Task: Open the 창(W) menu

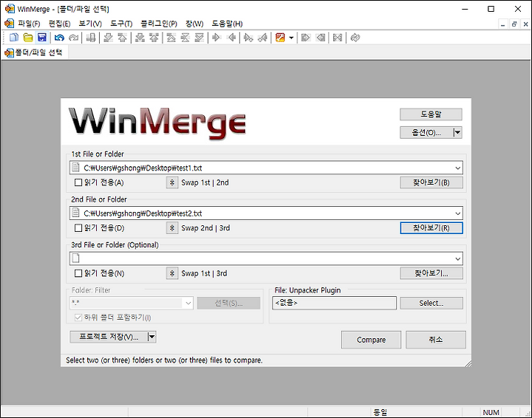Action: (x=194, y=24)
